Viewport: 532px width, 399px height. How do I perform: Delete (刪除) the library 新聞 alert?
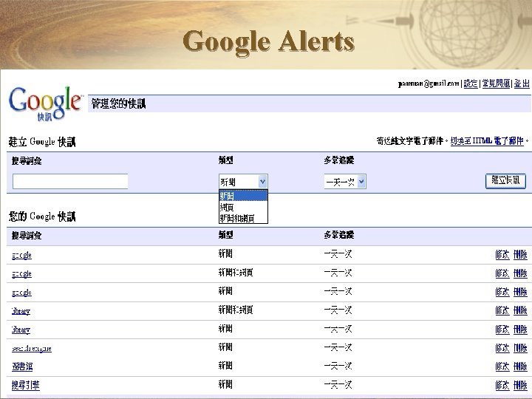520,329
